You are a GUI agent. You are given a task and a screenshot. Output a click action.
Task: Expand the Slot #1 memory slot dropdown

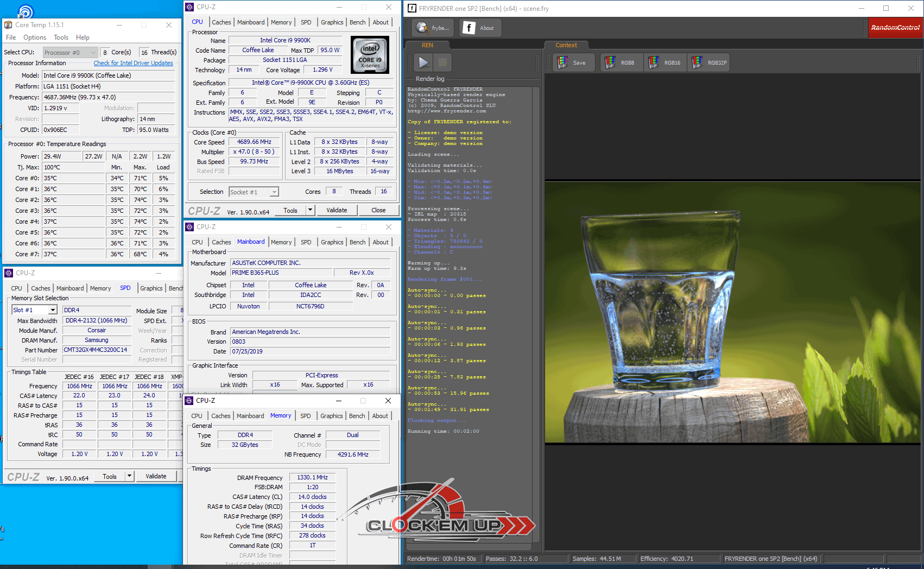pyautogui.click(x=53, y=310)
